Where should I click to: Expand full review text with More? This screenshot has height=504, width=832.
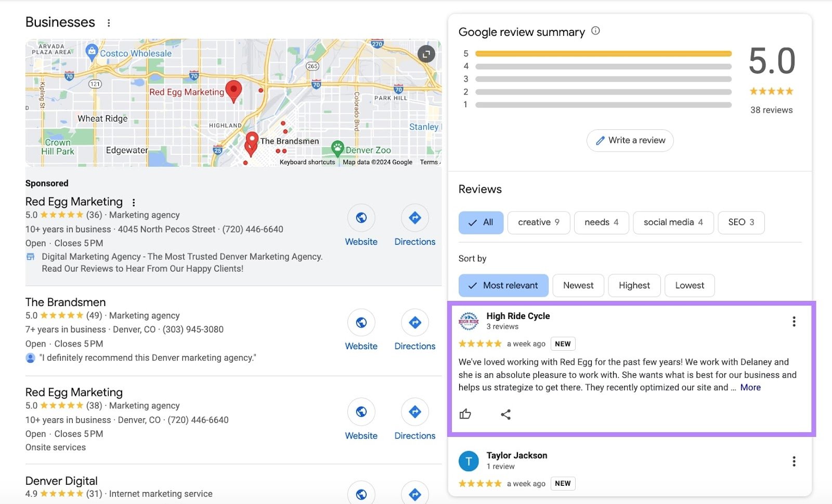tap(750, 388)
